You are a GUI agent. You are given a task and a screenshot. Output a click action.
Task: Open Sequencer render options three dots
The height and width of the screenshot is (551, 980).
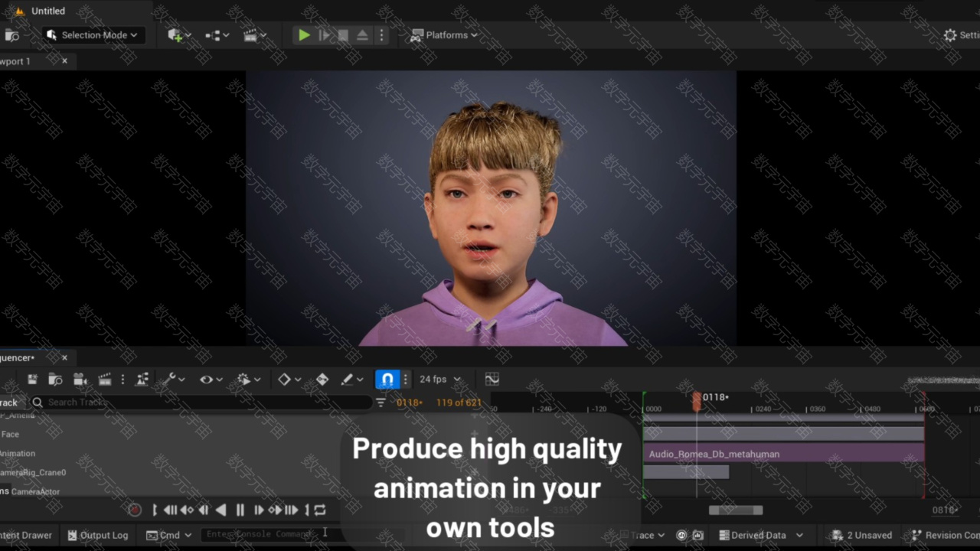(x=122, y=380)
